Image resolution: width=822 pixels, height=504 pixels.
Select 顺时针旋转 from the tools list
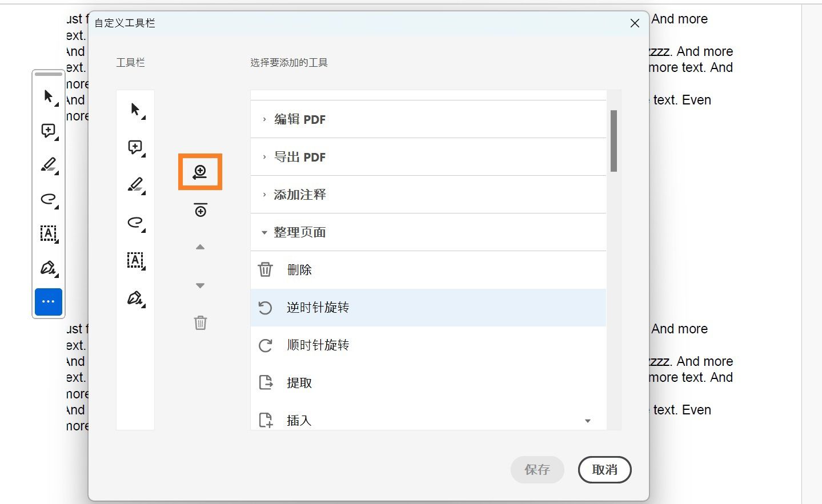[x=318, y=345]
